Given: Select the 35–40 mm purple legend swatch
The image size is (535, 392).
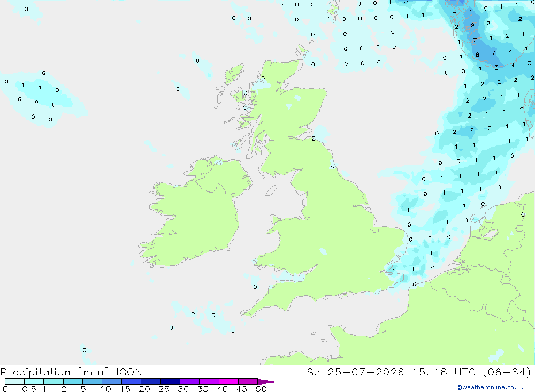Looking at the screenshot, I should coord(209,381).
